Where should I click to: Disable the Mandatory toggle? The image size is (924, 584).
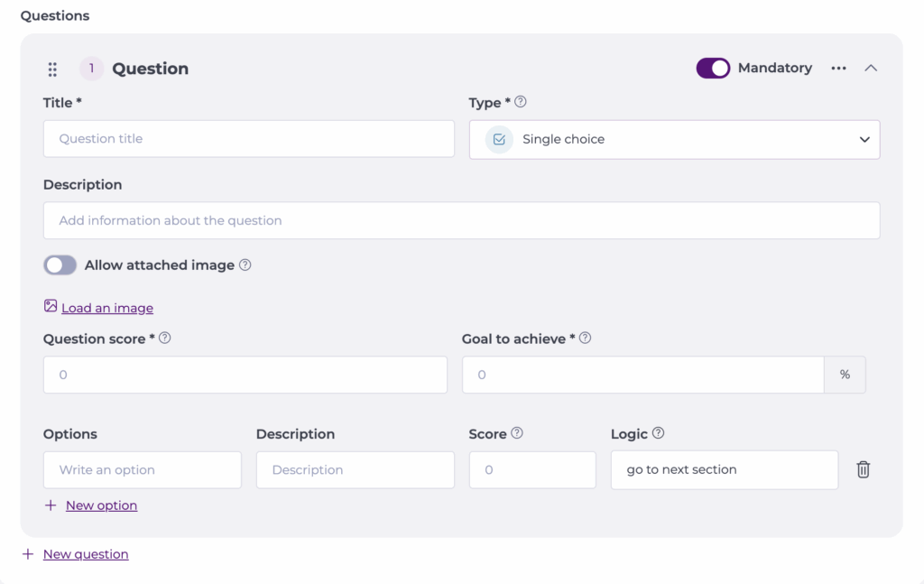(x=713, y=69)
